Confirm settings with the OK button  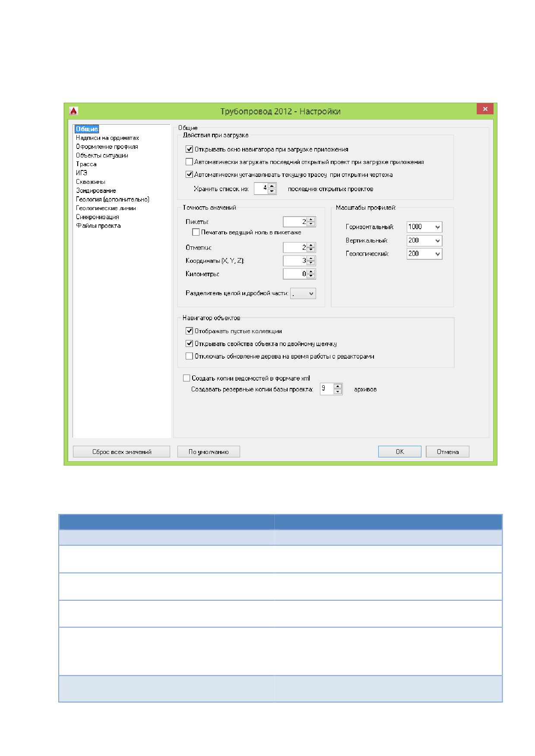(400, 452)
